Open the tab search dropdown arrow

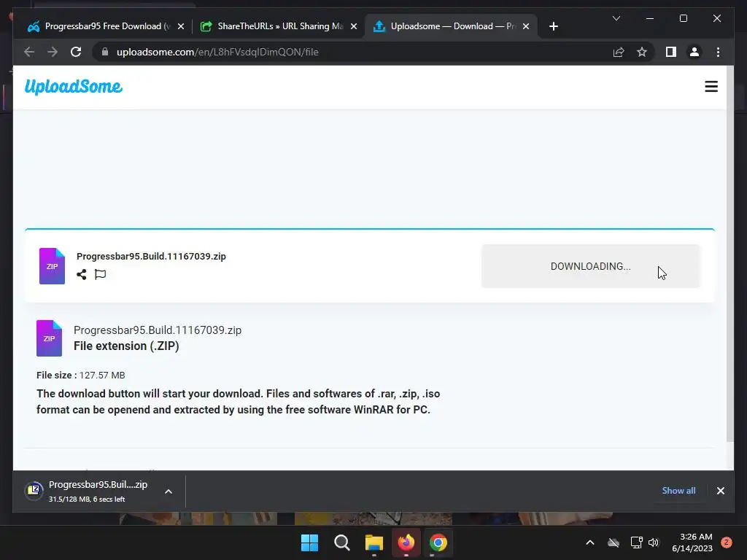pyautogui.click(x=616, y=18)
